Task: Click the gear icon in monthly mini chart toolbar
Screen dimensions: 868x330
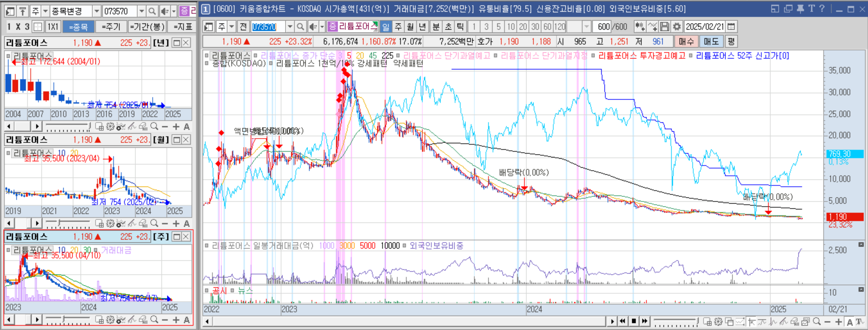Action: coord(110,223)
